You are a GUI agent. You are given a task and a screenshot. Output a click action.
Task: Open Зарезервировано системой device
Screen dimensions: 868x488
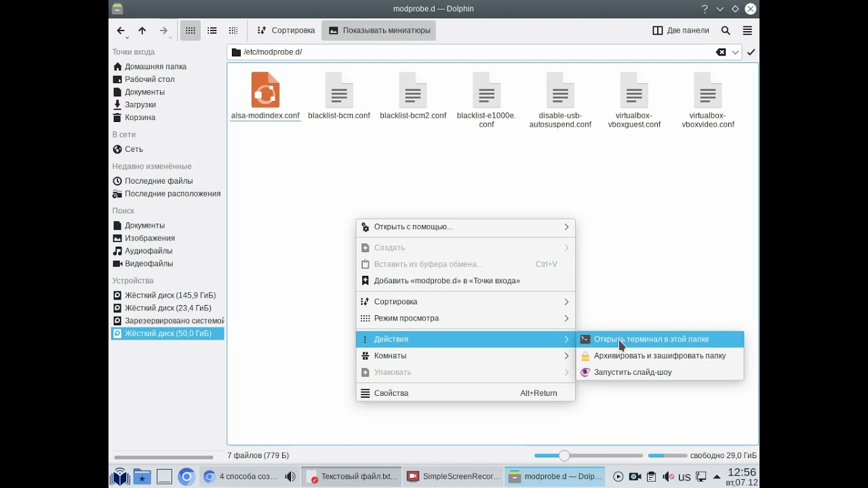pyautogui.click(x=167, y=321)
